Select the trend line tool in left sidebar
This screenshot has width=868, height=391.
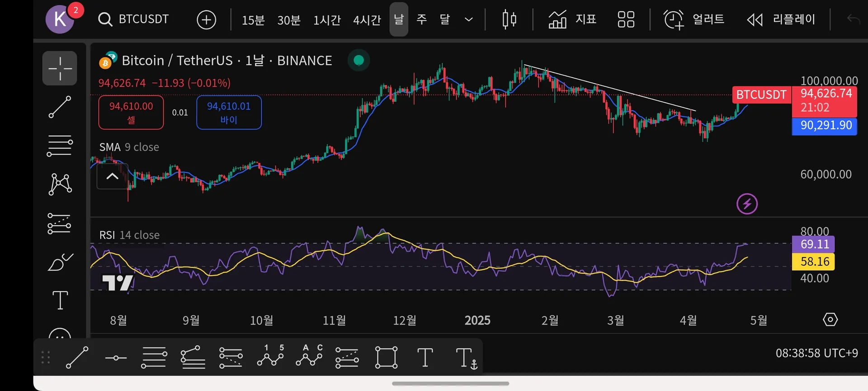pyautogui.click(x=60, y=107)
